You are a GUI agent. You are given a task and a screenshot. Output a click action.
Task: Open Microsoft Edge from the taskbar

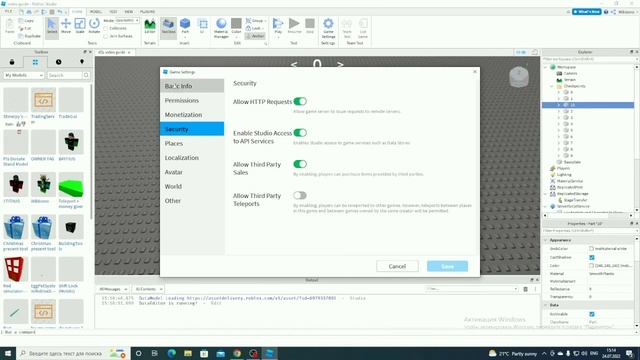pyautogui.click(x=171, y=353)
